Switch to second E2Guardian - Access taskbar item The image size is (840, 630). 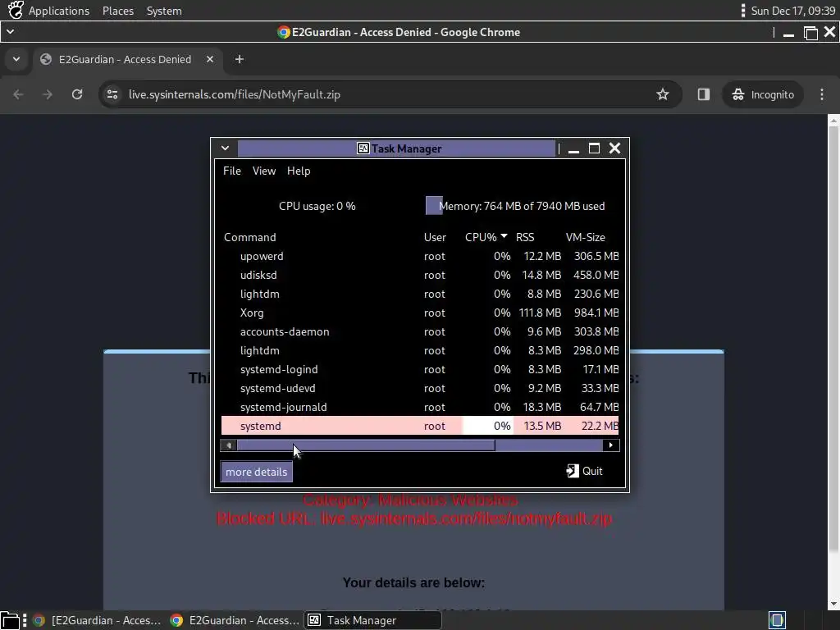click(x=235, y=620)
